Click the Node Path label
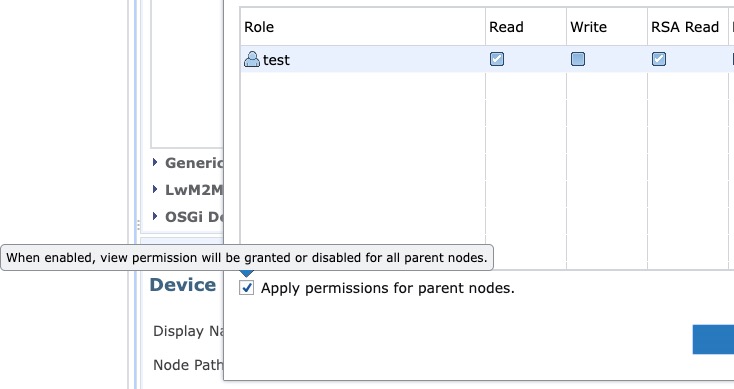 tap(188, 365)
